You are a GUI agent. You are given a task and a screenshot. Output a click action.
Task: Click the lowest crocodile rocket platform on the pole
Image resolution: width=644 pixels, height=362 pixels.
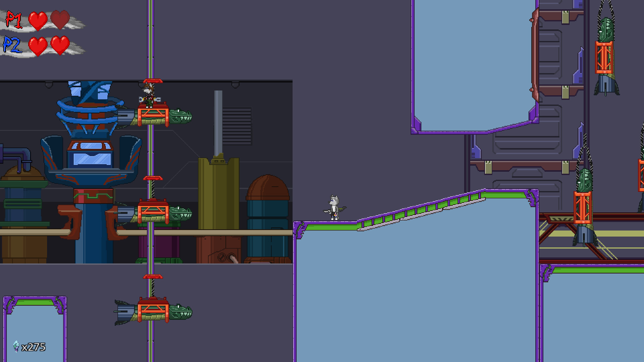pos(153,312)
